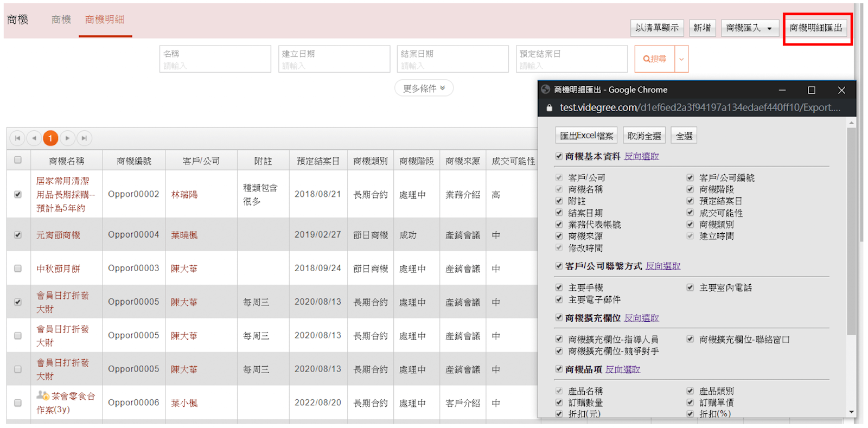Toggle 產品類別 checkbox

pos(690,391)
